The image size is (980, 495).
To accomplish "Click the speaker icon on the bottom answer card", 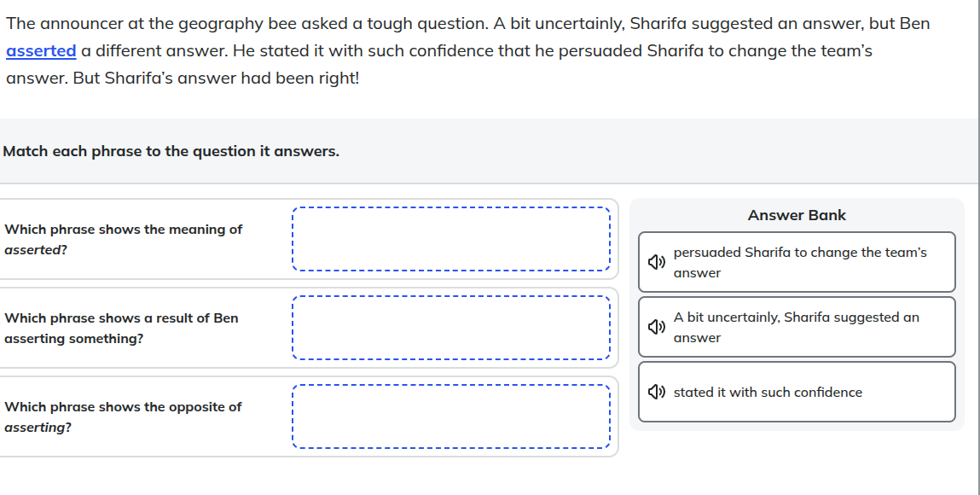I will (x=655, y=392).
